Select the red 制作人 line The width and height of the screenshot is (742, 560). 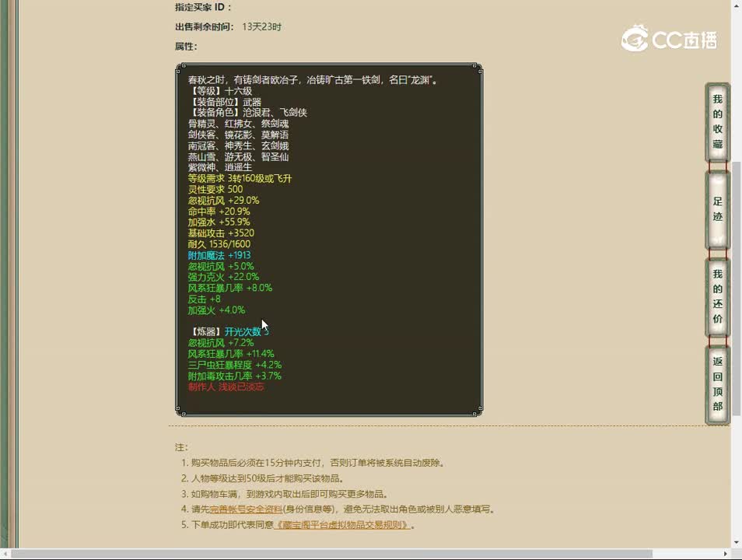226,387
